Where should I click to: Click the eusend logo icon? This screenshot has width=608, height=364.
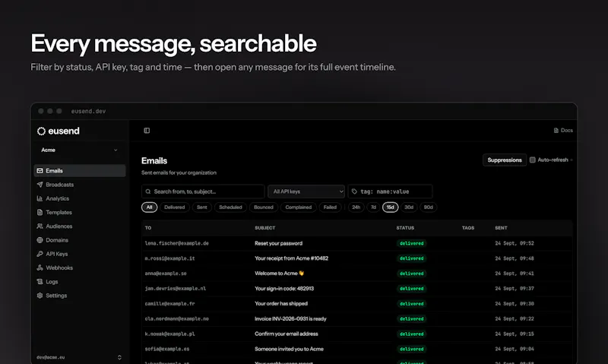(41, 131)
